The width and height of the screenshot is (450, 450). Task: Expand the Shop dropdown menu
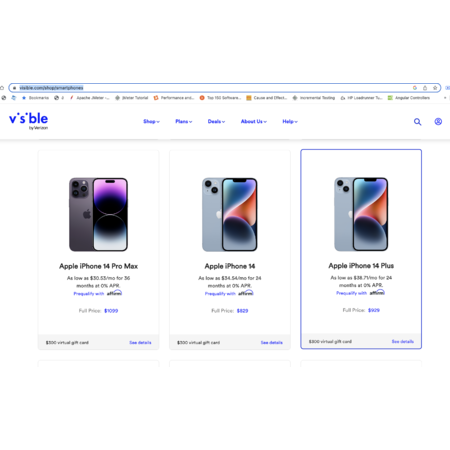pos(151,121)
